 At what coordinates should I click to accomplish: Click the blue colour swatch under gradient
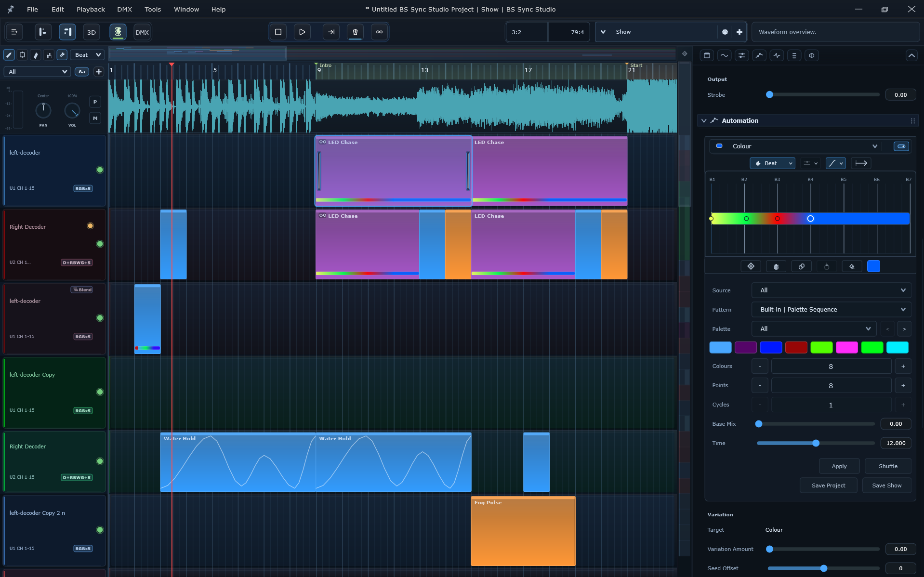[x=873, y=266]
